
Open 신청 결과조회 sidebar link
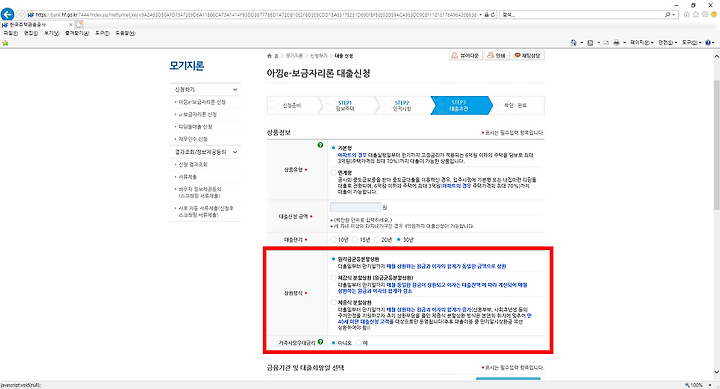[x=193, y=164]
